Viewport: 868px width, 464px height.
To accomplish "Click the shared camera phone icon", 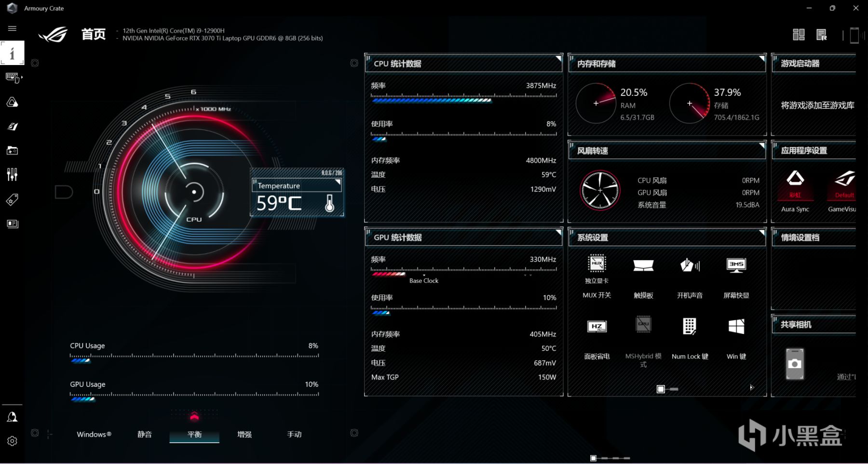I will pyautogui.click(x=795, y=364).
